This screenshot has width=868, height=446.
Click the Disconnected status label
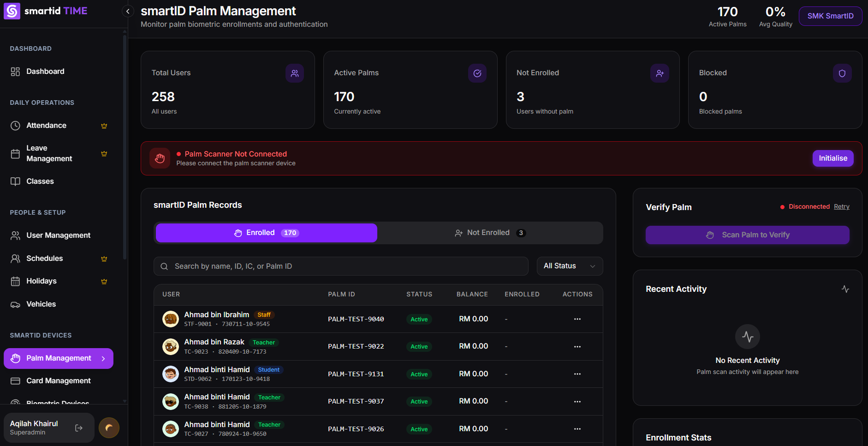pos(809,206)
